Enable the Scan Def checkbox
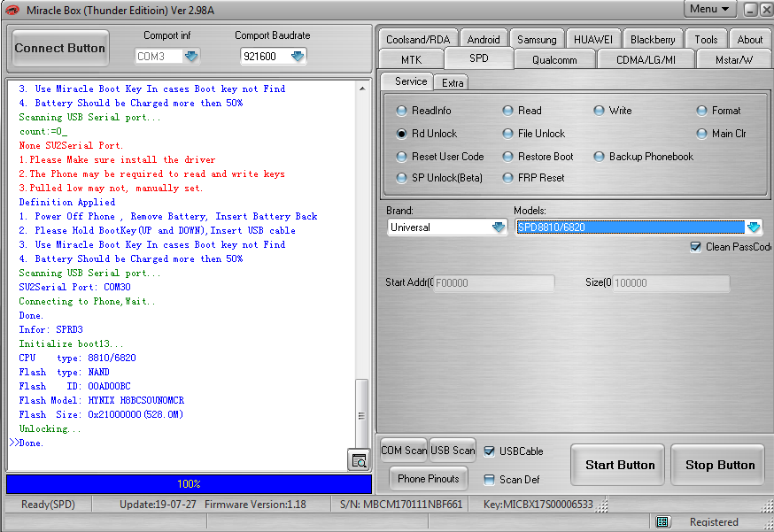774x532 pixels. (x=489, y=480)
